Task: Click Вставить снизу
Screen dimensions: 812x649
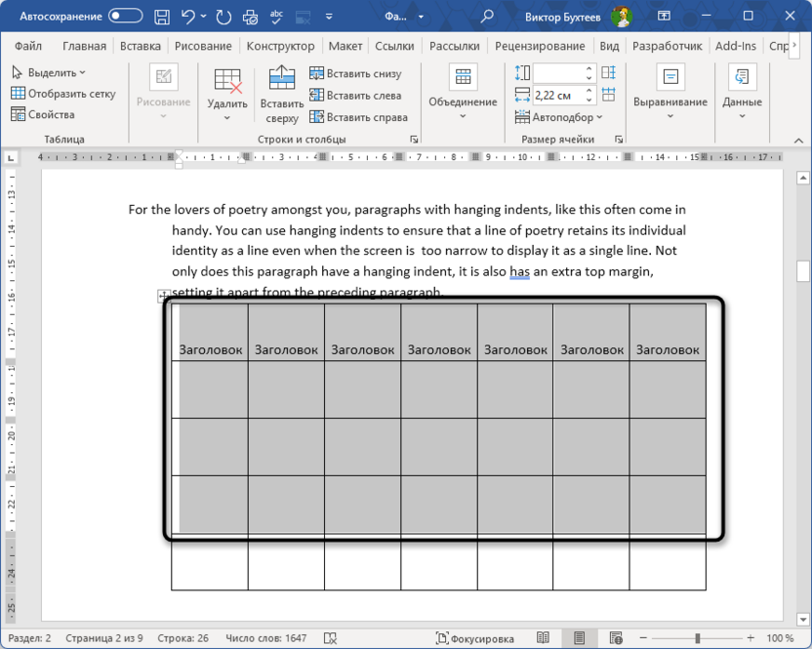Action: tap(355, 73)
